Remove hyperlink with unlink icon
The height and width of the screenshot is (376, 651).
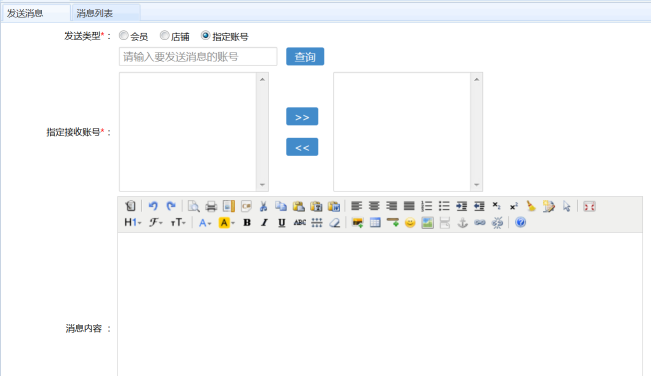(x=497, y=222)
